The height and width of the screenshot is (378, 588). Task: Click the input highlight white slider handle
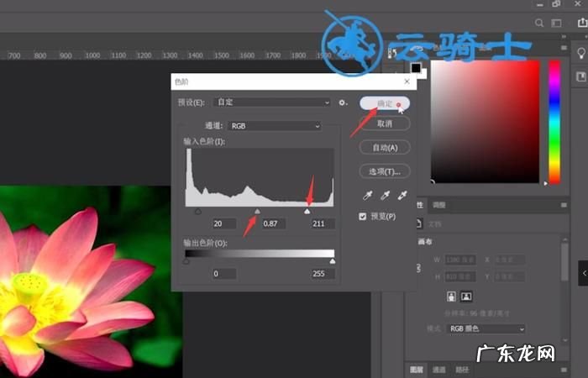tap(307, 212)
